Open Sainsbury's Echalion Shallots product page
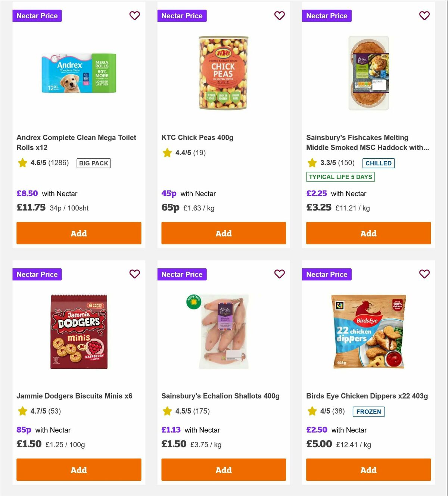This screenshot has height=496, width=448. (x=220, y=396)
